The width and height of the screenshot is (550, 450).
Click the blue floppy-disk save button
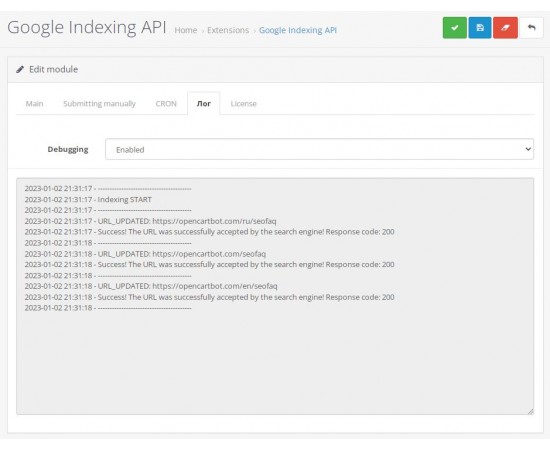click(x=480, y=28)
